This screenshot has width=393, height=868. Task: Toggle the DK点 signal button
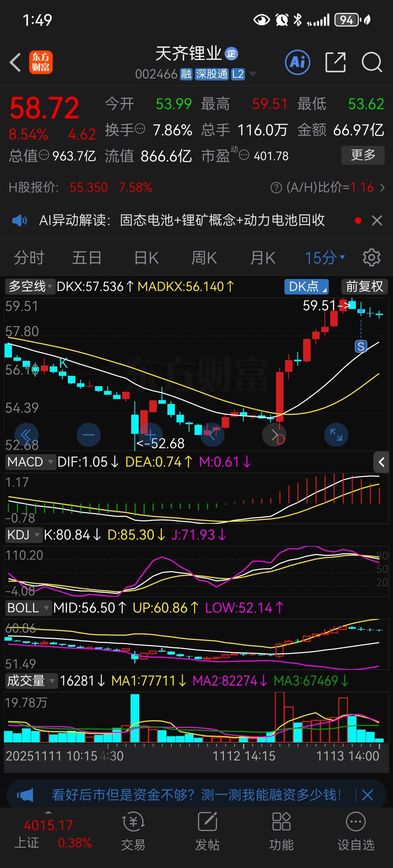pyautogui.click(x=306, y=287)
